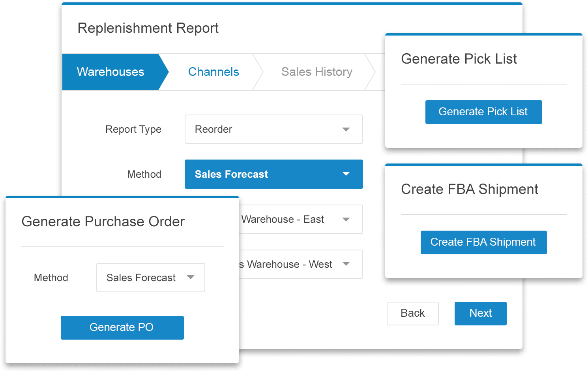Click Method label beside blue Sales Forecast
588x372 pixels.
pyautogui.click(x=144, y=174)
